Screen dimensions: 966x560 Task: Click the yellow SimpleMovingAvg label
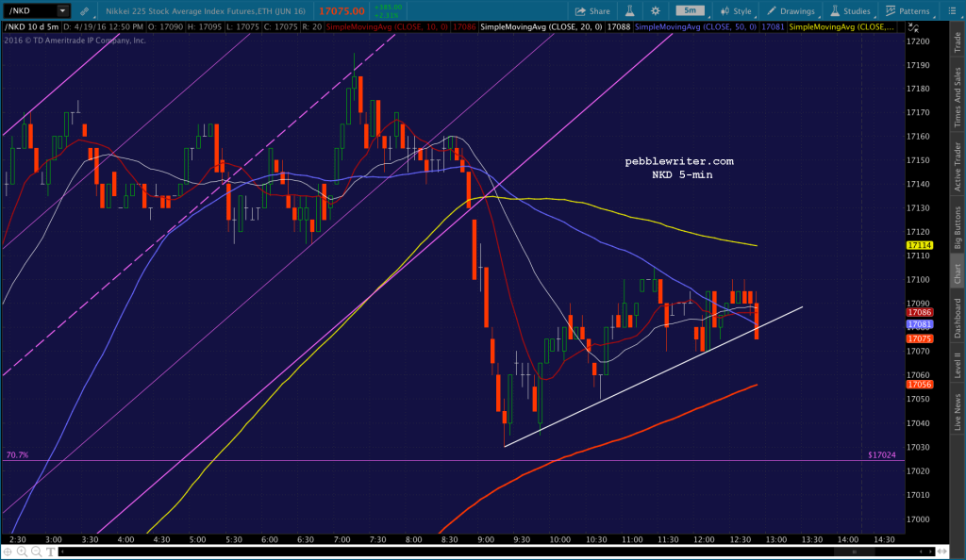[841, 27]
